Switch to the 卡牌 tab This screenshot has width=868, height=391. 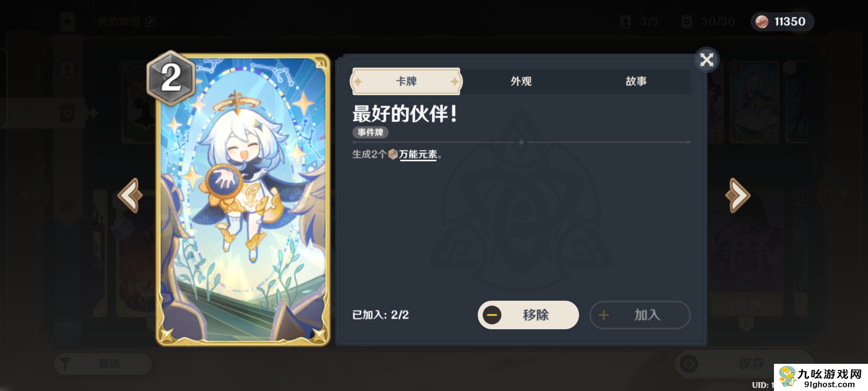pos(406,81)
